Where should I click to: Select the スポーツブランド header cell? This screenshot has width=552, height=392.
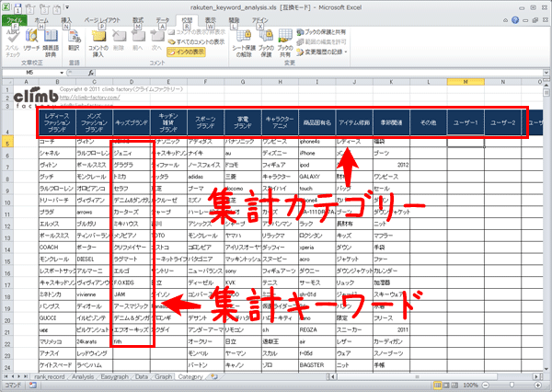click(205, 122)
